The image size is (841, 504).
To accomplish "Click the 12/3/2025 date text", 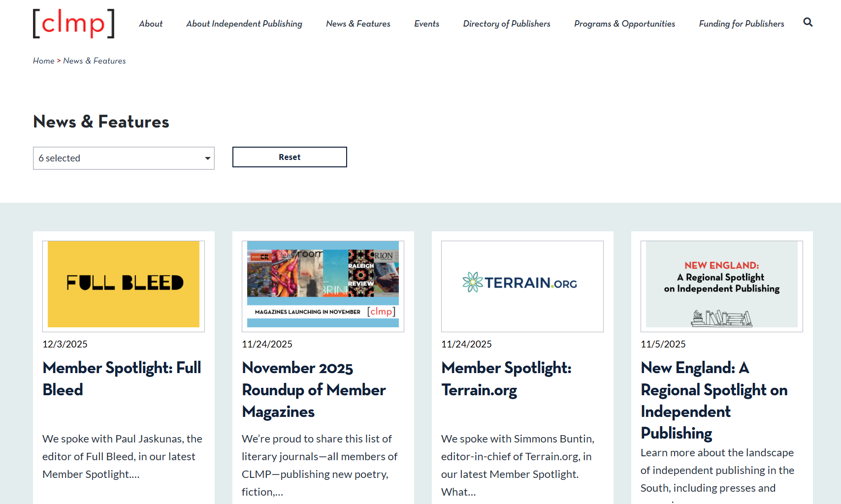I will [65, 344].
